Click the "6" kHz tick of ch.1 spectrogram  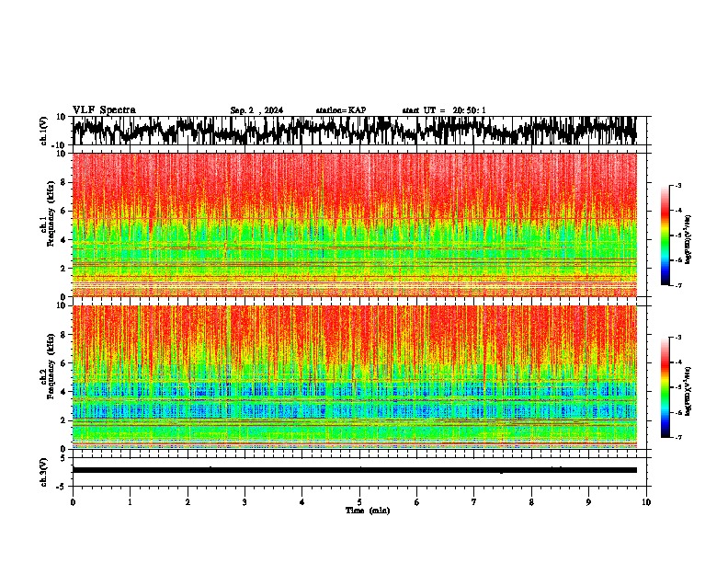pyautogui.click(x=63, y=212)
